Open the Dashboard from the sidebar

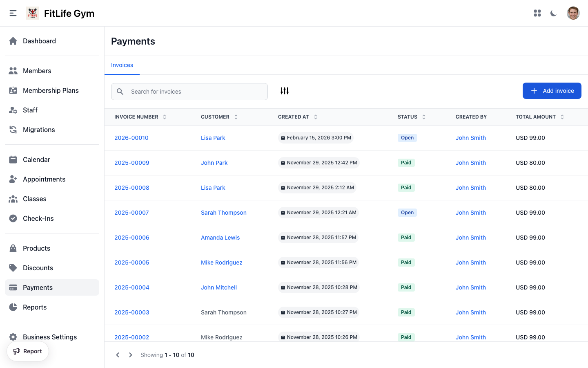39,41
